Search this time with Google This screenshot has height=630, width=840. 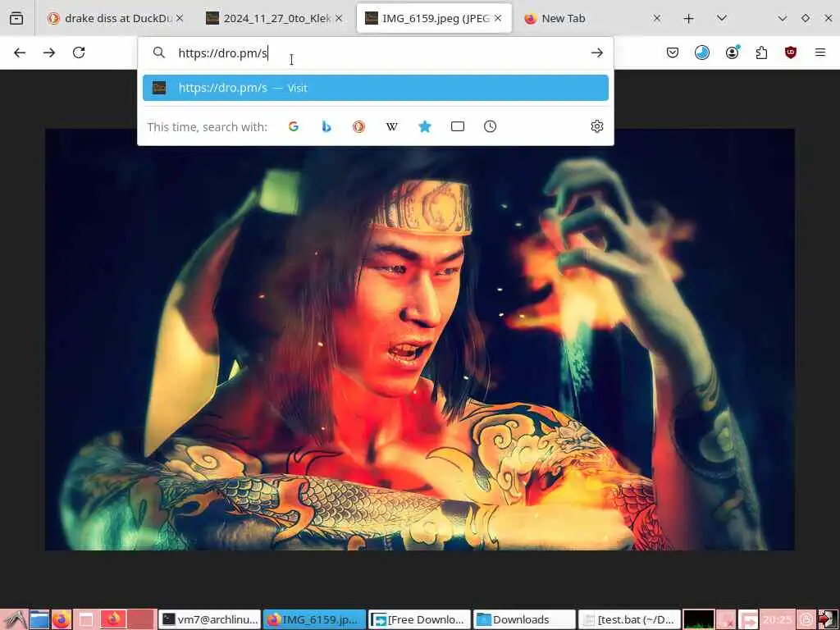click(294, 126)
